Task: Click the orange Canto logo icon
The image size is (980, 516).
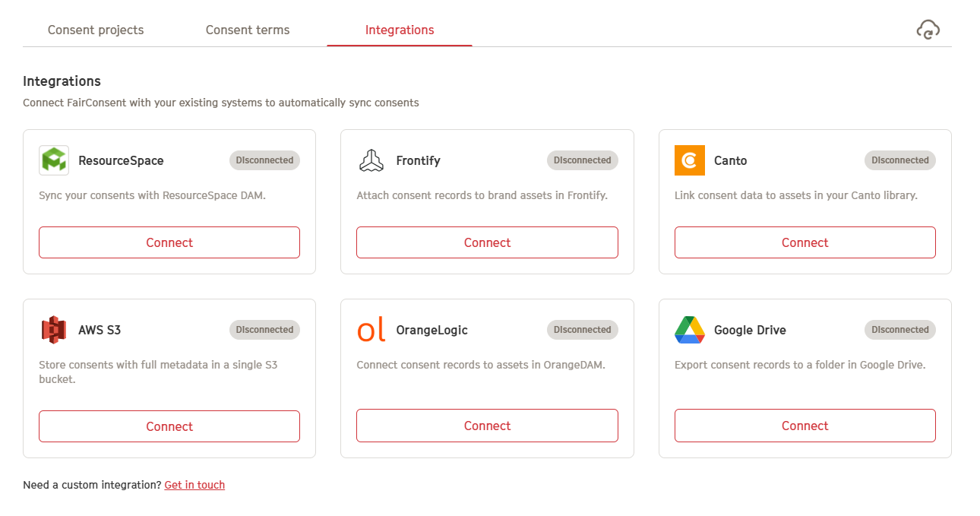Action: pos(690,160)
